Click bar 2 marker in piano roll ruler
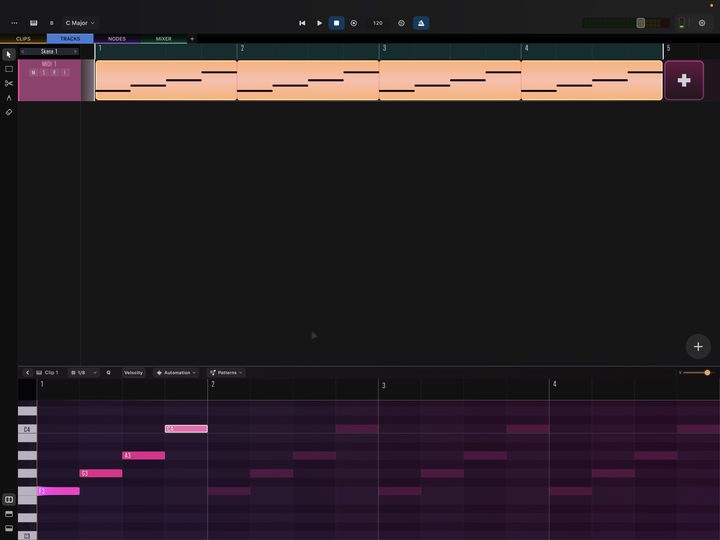This screenshot has width=720, height=540. click(x=213, y=384)
